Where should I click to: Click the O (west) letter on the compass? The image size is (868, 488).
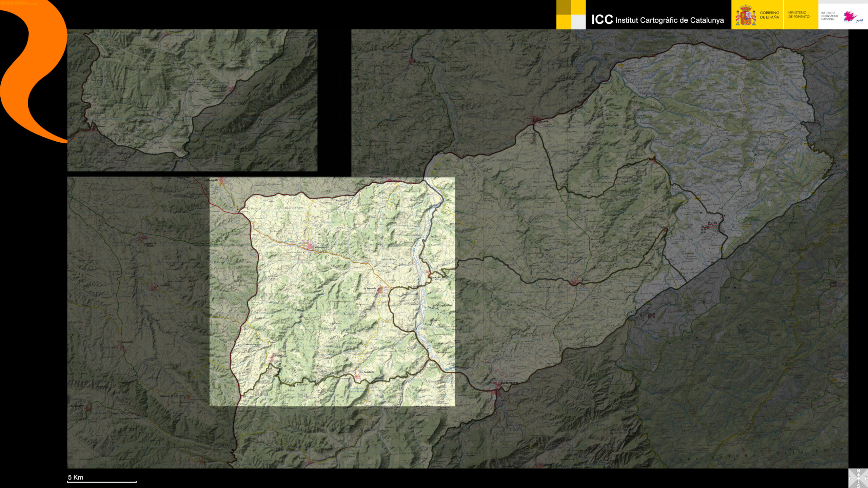point(851,478)
